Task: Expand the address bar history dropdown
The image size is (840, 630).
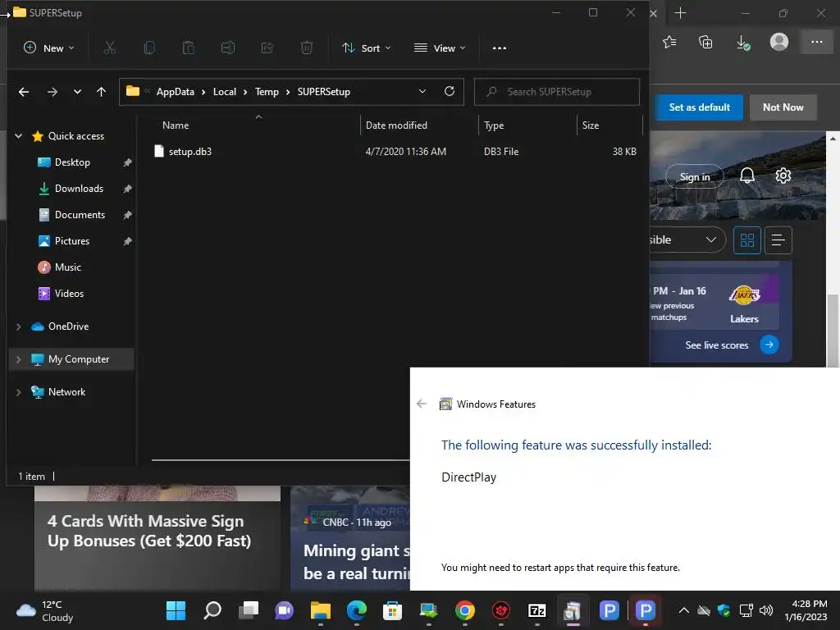Action: point(422,92)
